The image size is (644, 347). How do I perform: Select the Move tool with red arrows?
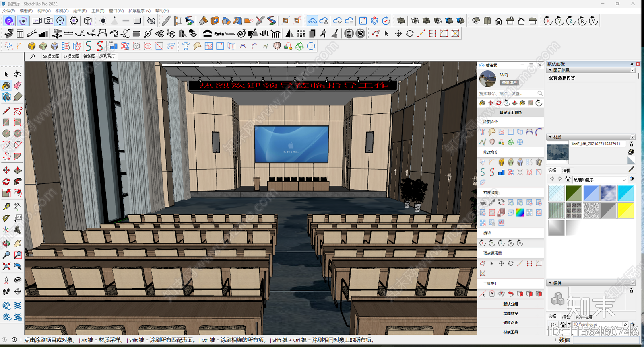(x=6, y=170)
